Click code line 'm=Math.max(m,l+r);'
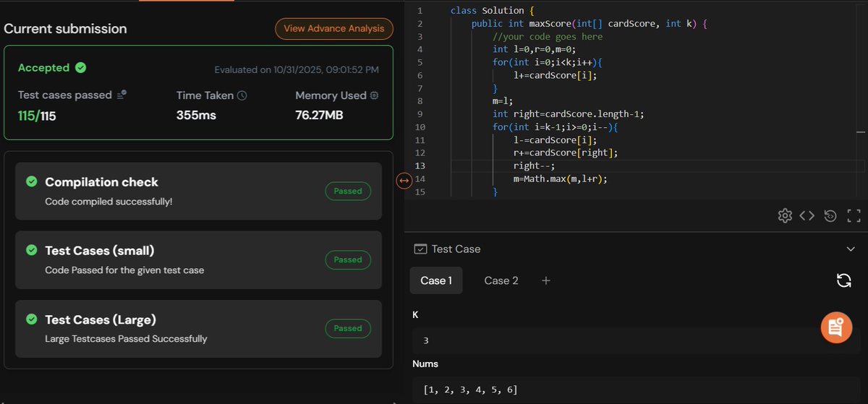The width and height of the screenshot is (868, 404). pyautogui.click(x=560, y=179)
